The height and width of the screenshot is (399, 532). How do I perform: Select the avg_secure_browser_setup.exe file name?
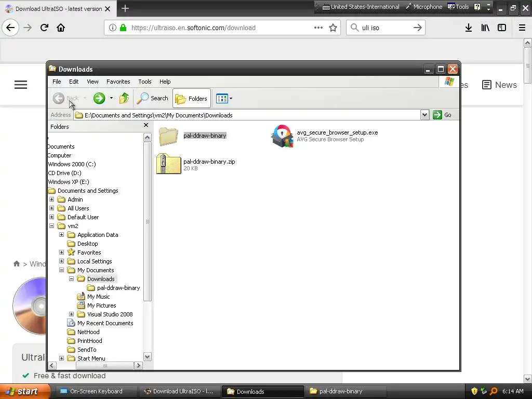tap(337, 132)
